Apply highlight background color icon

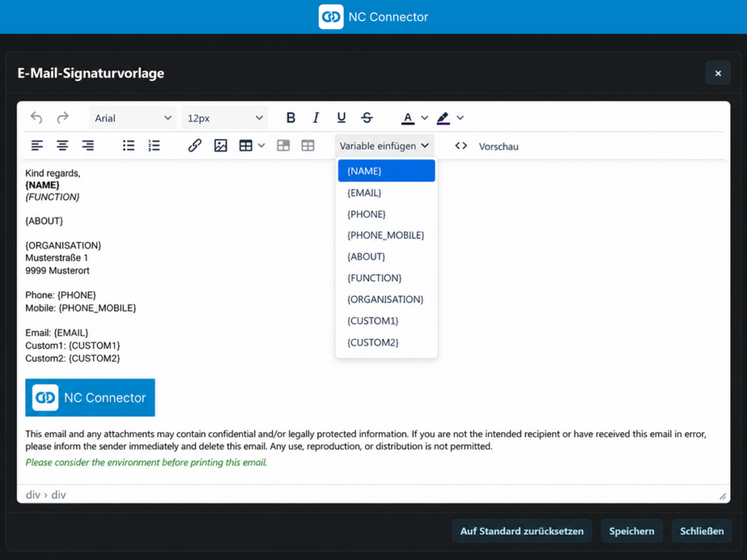[443, 118]
